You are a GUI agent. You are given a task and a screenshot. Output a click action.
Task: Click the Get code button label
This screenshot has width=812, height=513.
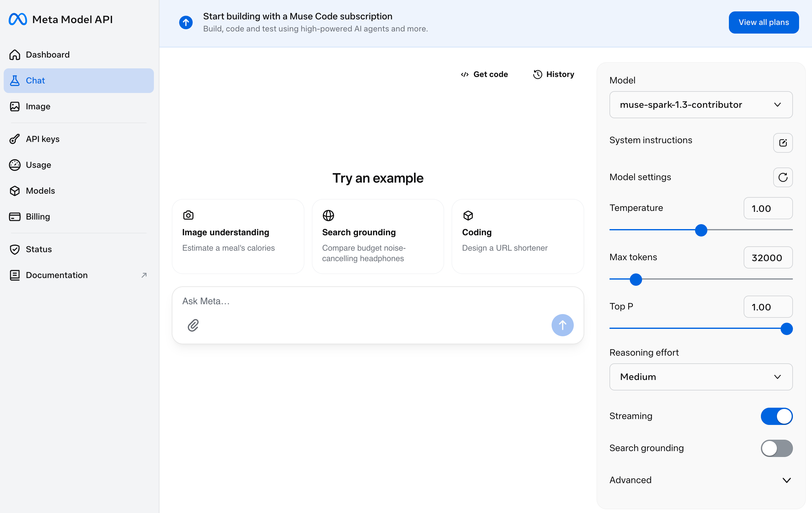[490, 75]
